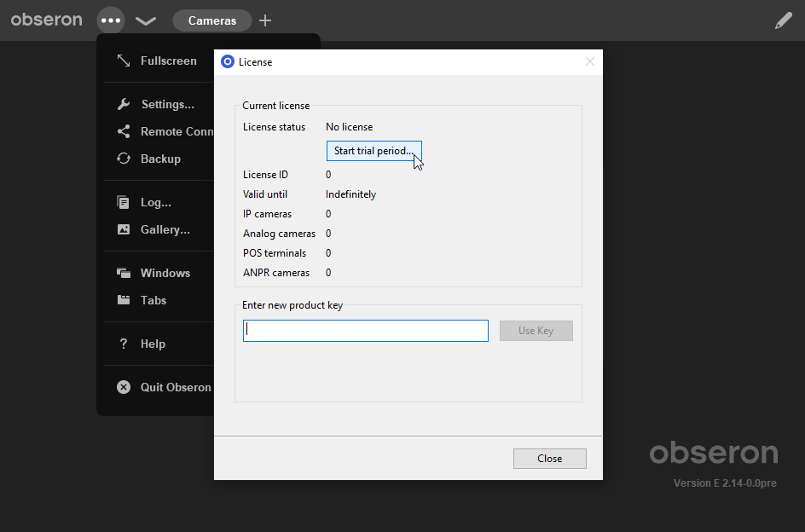This screenshot has height=532, width=805.
Task: Expand the chevron dropdown beside the menu button
Action: [146, 20]
